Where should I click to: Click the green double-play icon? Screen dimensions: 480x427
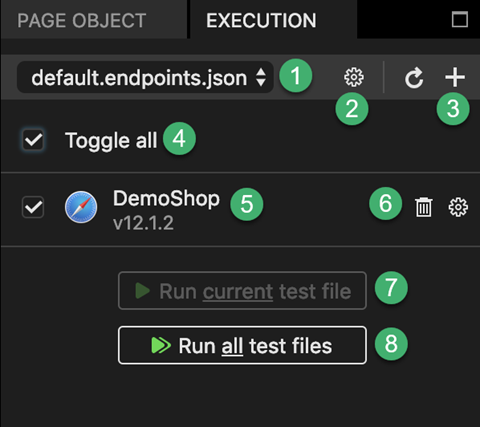click(x=161, y=345)
